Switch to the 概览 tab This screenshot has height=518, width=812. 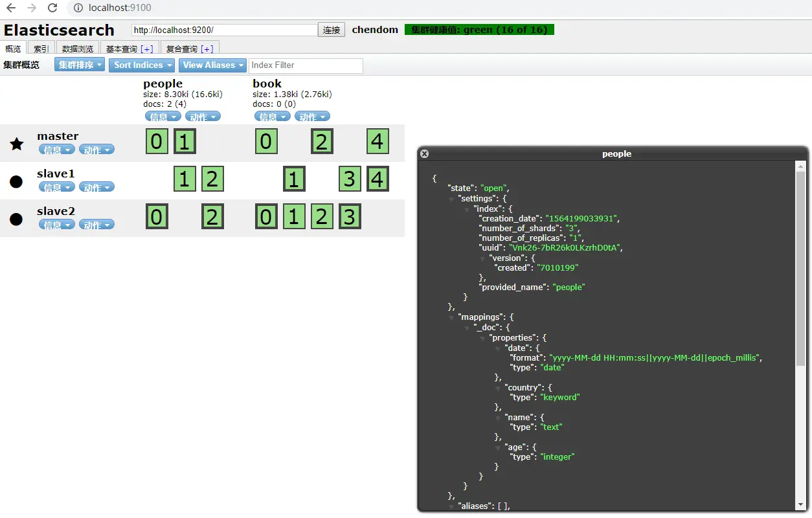click(14, 49)
